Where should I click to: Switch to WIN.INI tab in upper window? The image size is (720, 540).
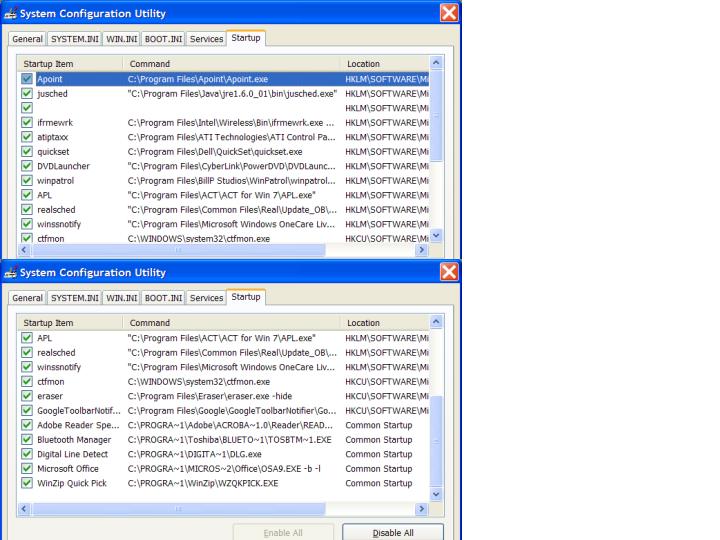click(122, 39)
